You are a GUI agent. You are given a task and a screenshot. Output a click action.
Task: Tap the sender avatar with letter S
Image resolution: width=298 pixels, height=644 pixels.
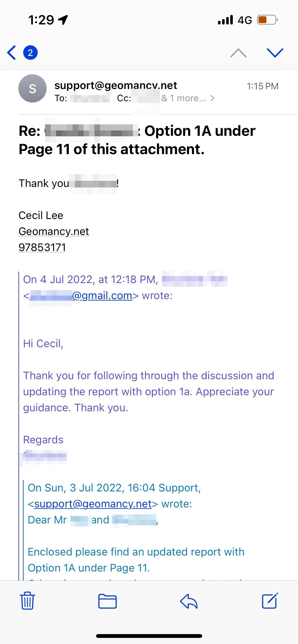[x=32, y=89]
